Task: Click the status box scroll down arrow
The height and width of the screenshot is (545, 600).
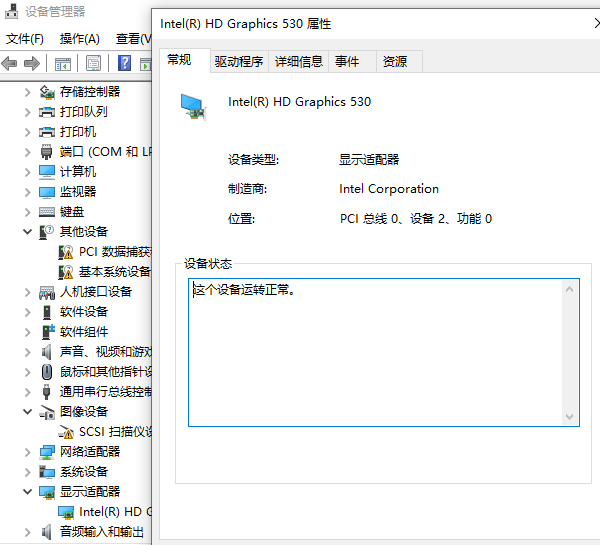Action: 569,416
